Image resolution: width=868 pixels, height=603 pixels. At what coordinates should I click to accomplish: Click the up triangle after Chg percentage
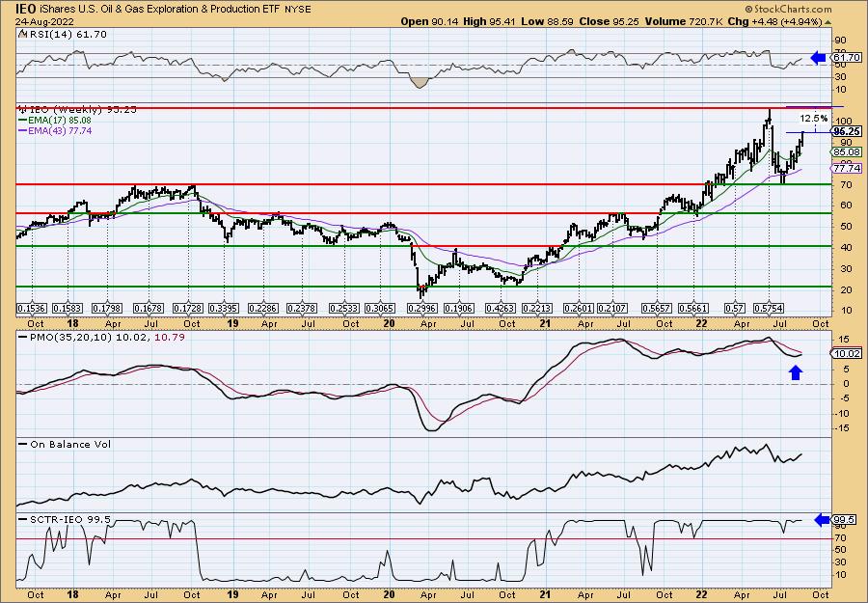[x=828, y=21]
